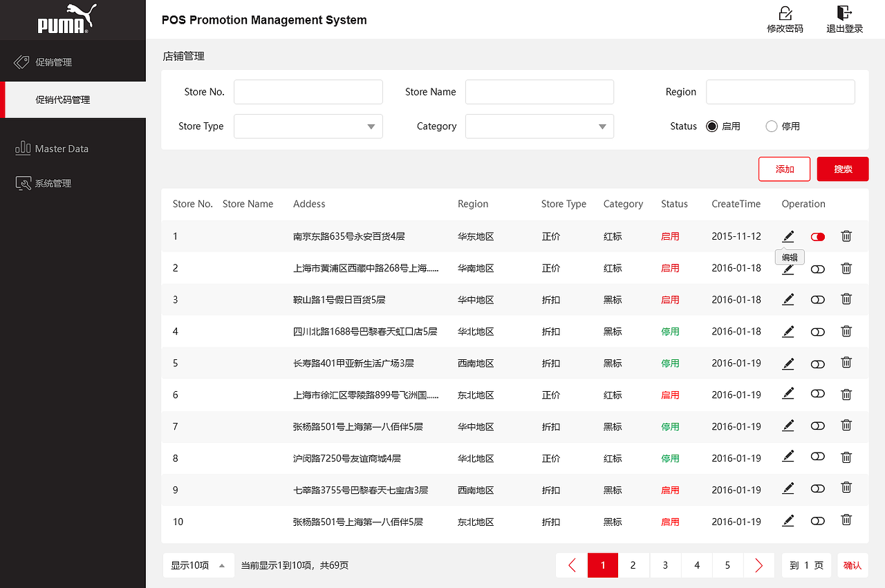Delete store row 8 with trash icon
The image size is (885, 588).
846,457
